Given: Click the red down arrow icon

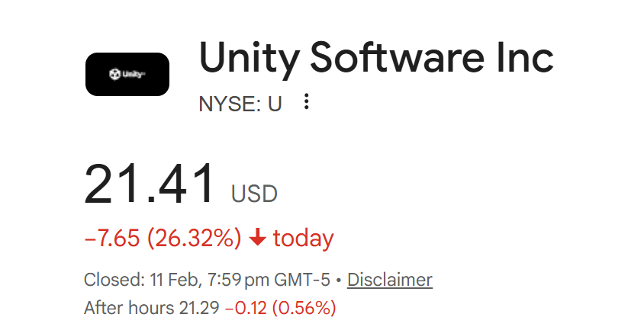Looking at the screenshot, I should 257,239.
